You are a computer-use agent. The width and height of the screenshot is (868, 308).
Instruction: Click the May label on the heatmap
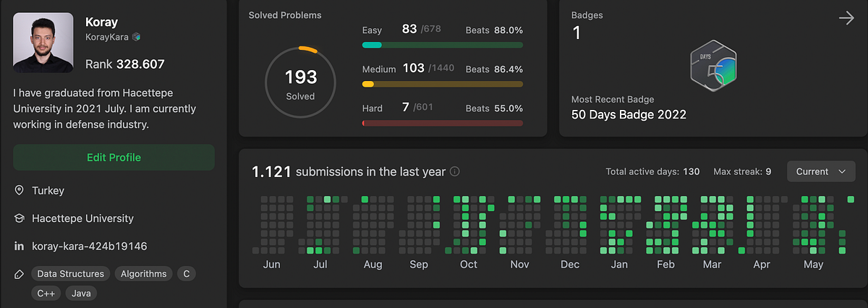click(813, 265)
